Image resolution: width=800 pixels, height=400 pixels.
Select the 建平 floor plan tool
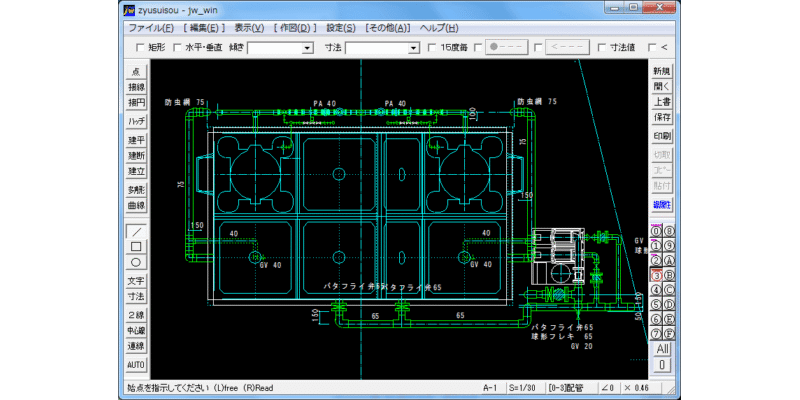(x=136, y=140)
